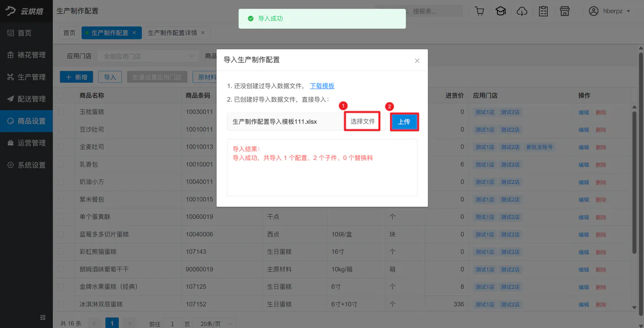Image resolution: width=644 pixels, height=328 pixels.
Task: Open 首页 in the left sidebar
Action: tap(26, 33)
